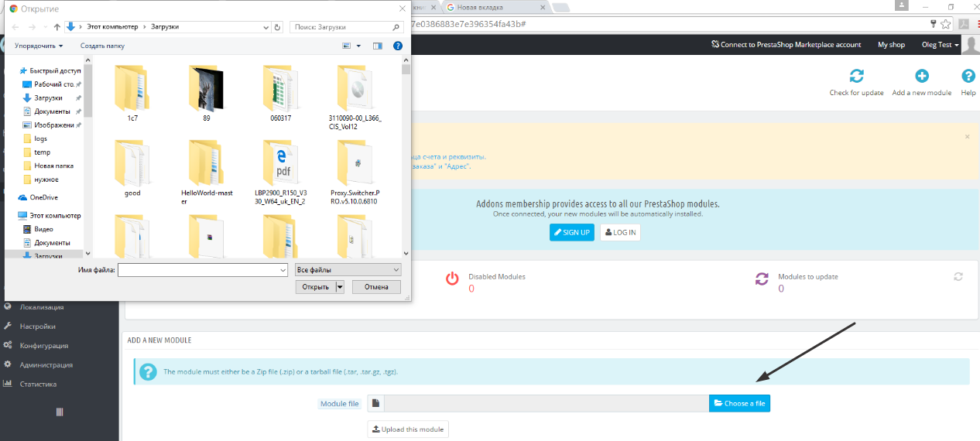Image resolution: width=980 pixels, height=441 pixels.
Task: Go up one folder level arrow
Action: [57, 26]
